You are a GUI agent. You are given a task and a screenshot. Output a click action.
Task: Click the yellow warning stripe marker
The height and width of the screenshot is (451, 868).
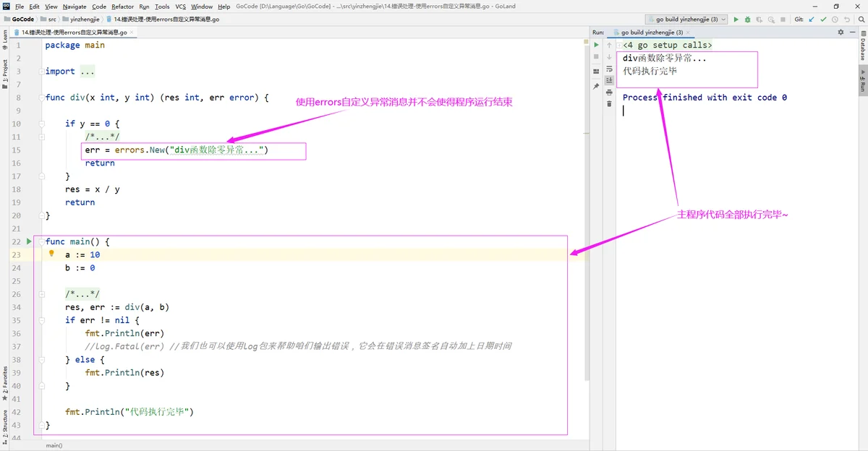(587, 43)
